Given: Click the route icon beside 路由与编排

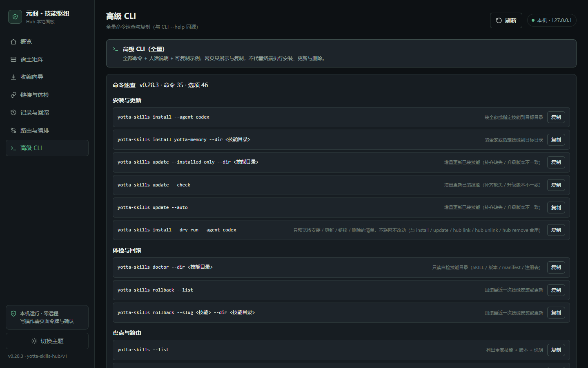Looking at the screenshot, I should click(13, 130).
